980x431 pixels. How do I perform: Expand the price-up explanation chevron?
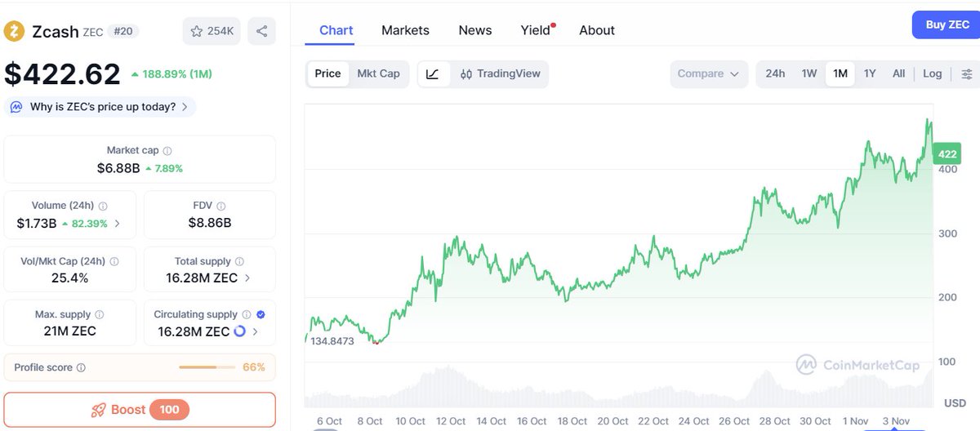[x=185, y=107]
